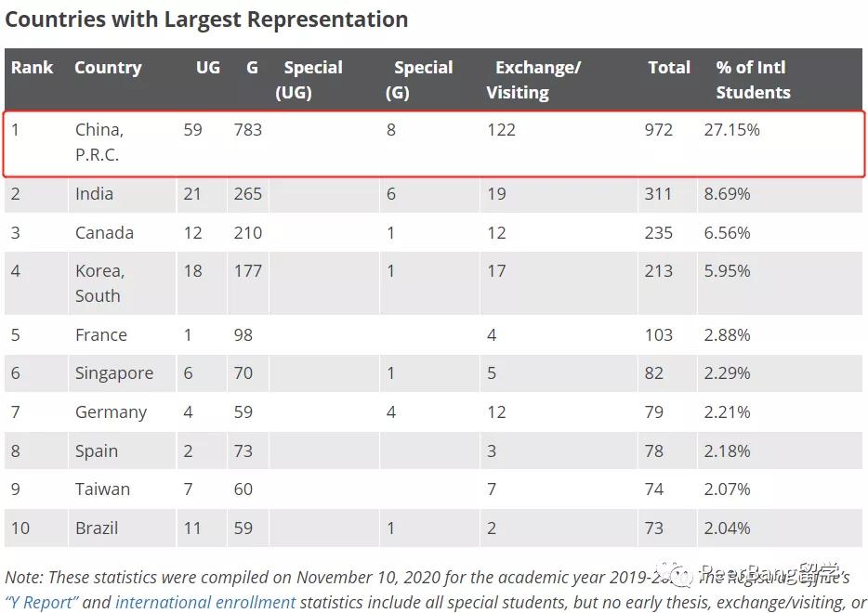Click the 27.15% percentage cell
Image resolution: width=868 pixels, height=613 pixels.
pos(731,130)
